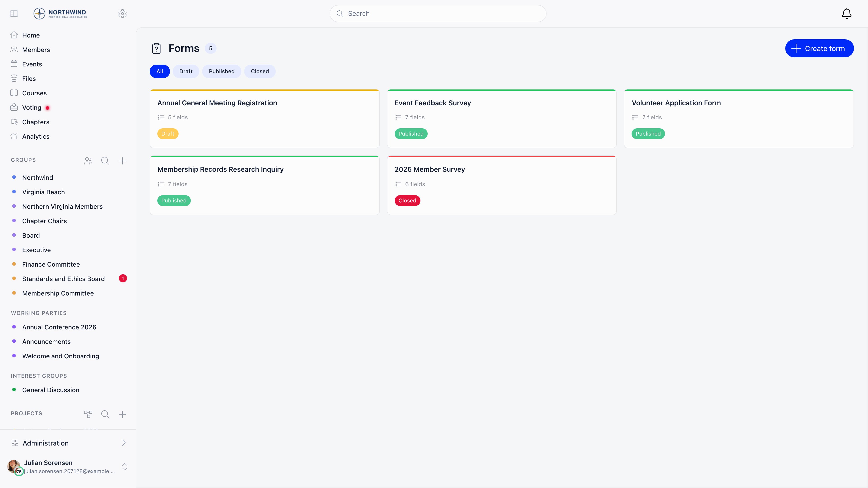The height and width of the screenshot is (488, 868).
Task: Click "5 fields" on Annual General Meeting card
Action: [x=178, y=117]
